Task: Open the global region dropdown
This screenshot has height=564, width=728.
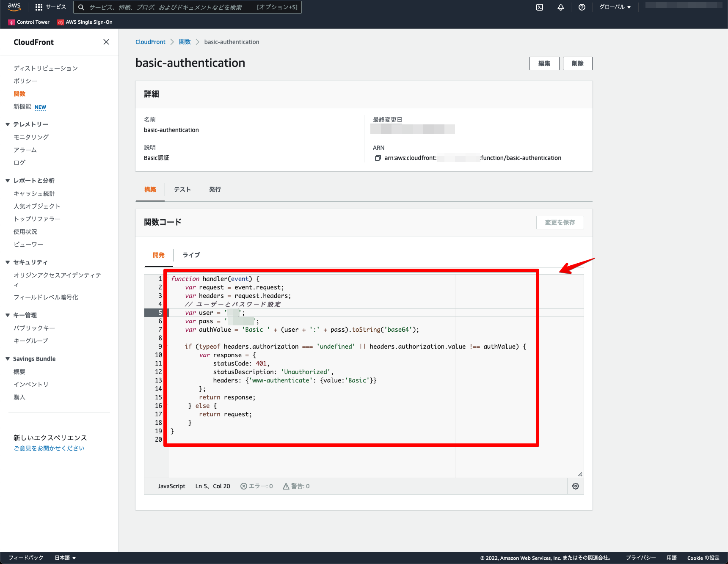Action: pos(615,7)
